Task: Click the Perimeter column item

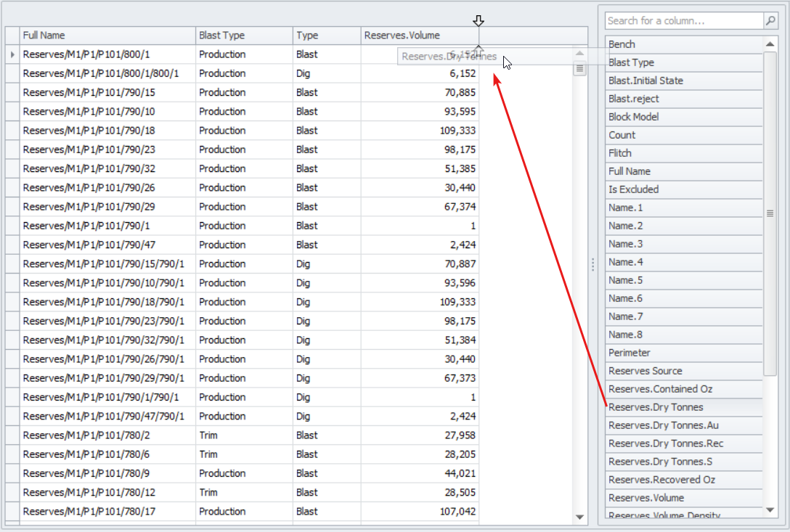Action: 683,353
